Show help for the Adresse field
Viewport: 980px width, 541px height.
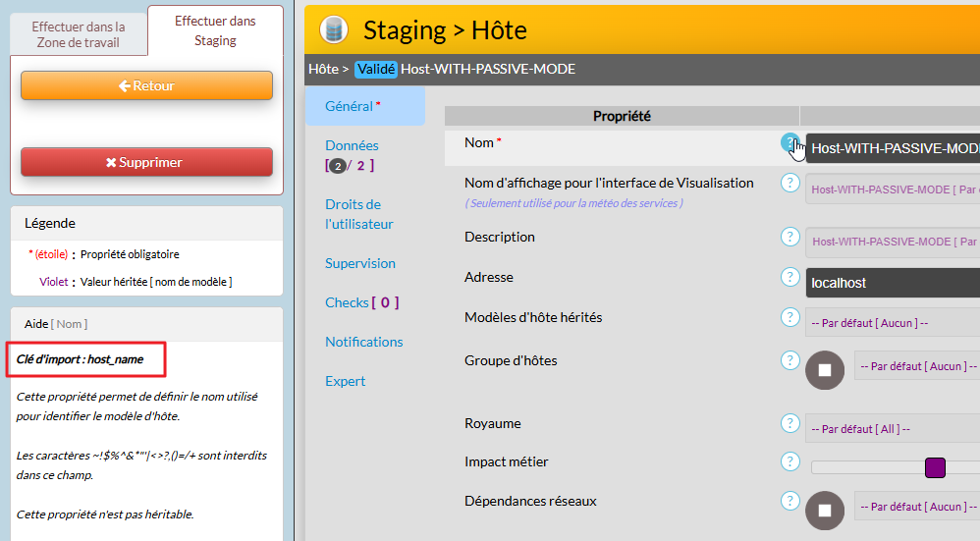[789, 277]
